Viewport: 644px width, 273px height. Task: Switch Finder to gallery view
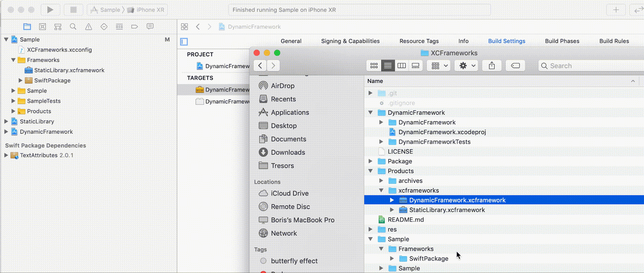click(415, 66)
